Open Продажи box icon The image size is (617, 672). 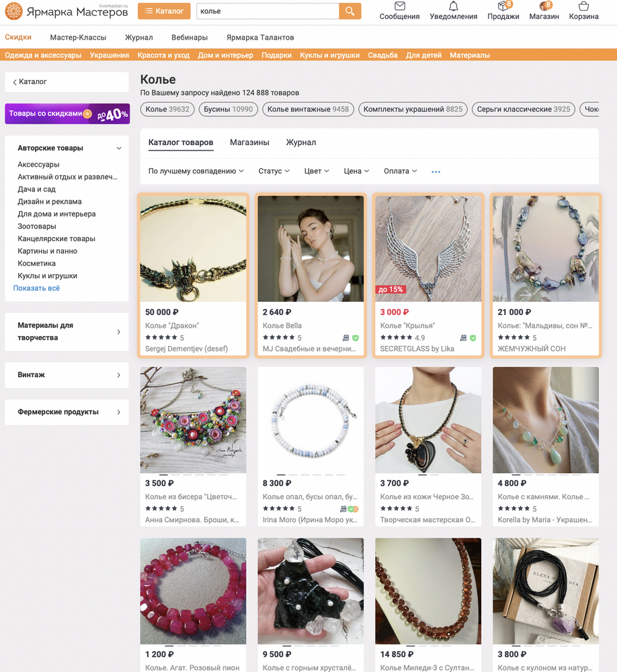click(x=503, y=7)
